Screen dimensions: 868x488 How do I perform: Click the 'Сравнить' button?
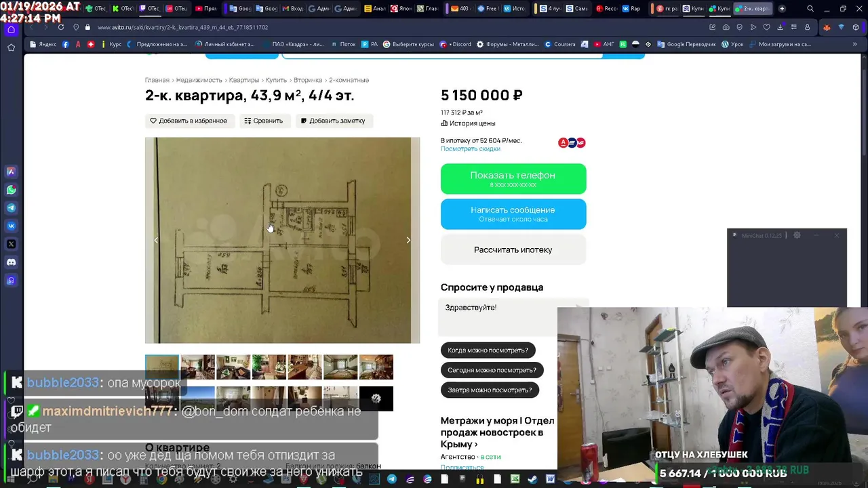coord(264,121)
